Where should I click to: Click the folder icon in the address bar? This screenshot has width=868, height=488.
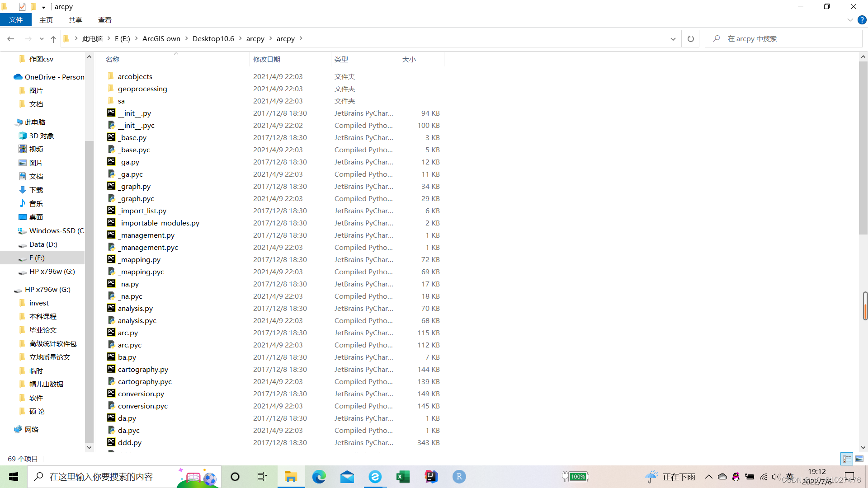point(66,38)
